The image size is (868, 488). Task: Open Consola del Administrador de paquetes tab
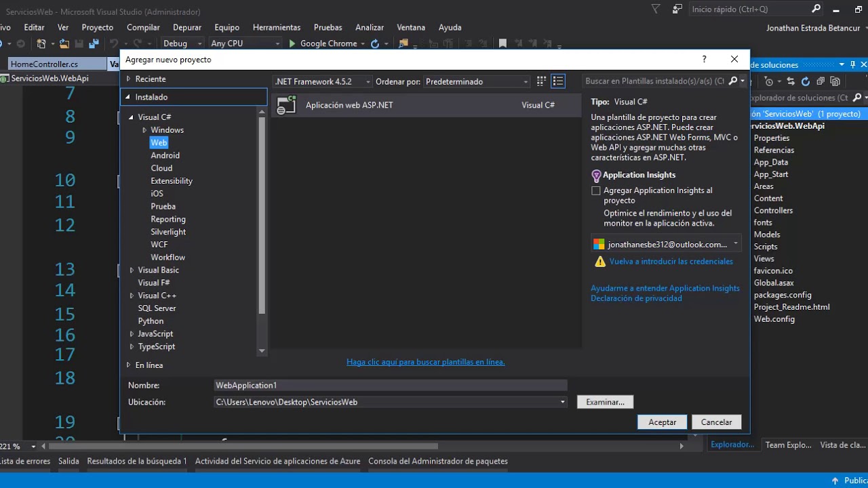(438, 461)
